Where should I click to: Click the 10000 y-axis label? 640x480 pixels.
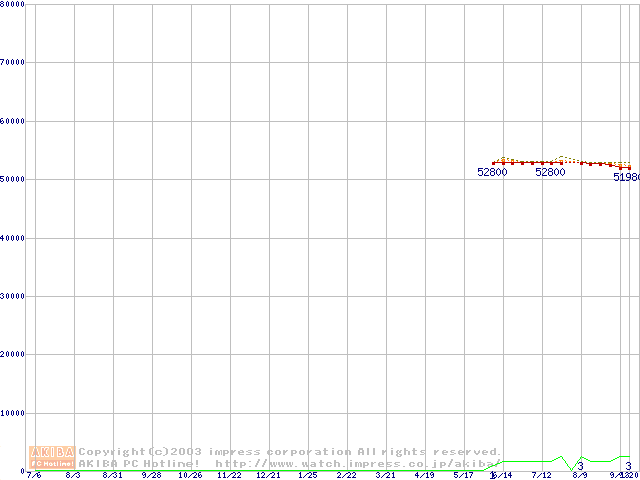pos(13,413)
